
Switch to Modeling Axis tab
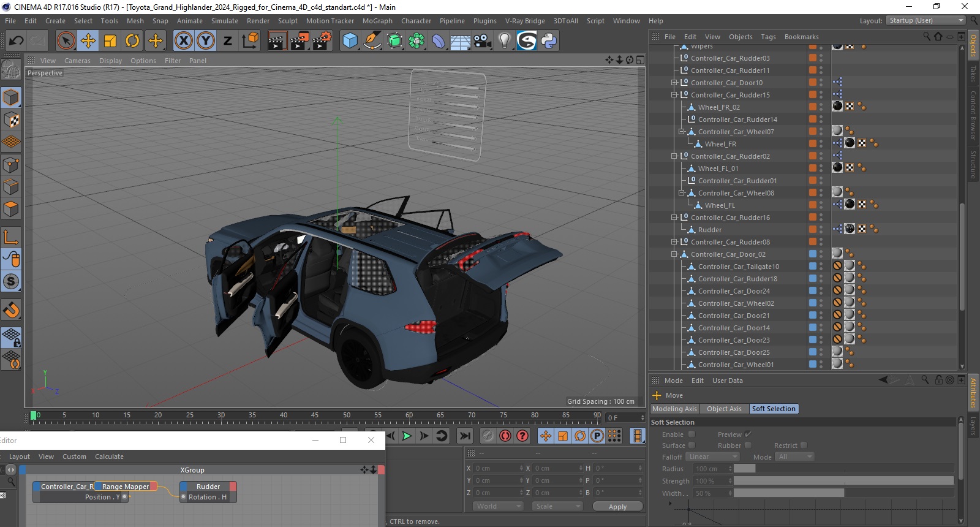[674, 409]
